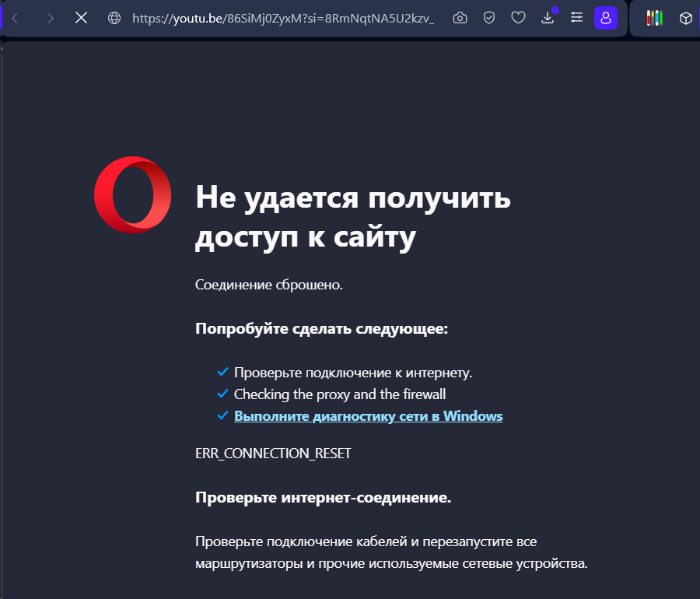Open the purple profile account button

(606, 18)
